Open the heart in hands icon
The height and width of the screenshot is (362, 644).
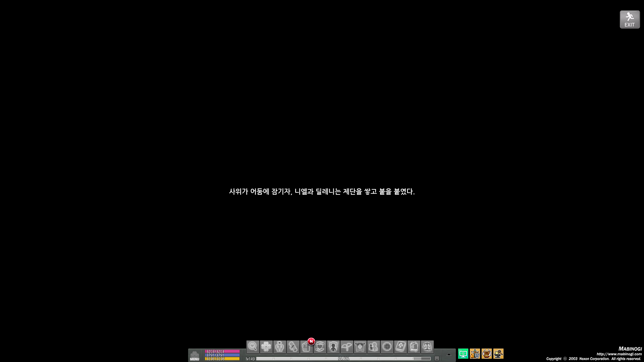(320, 347)
